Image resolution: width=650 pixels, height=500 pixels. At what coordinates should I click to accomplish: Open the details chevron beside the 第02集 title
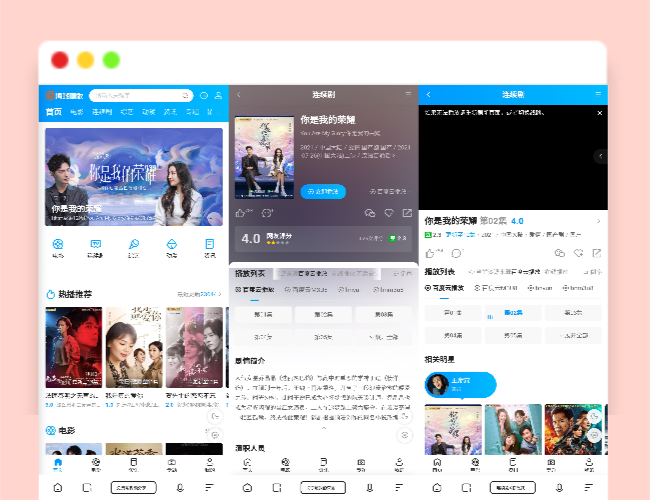tap(599, 221)
